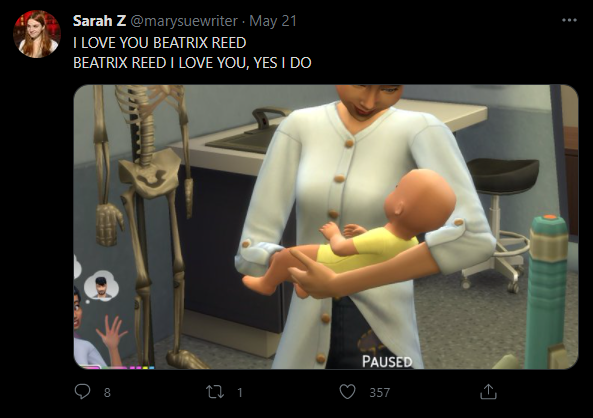Open the three-dot more options menu
The width and height of the screenshot is (593, 418).
[x=569, y=20]
